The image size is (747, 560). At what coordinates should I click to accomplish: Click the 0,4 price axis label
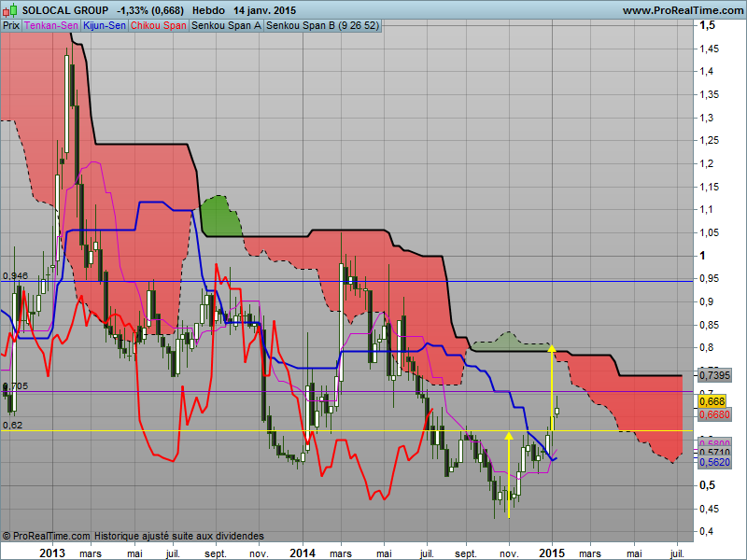[x=707, y=531]
